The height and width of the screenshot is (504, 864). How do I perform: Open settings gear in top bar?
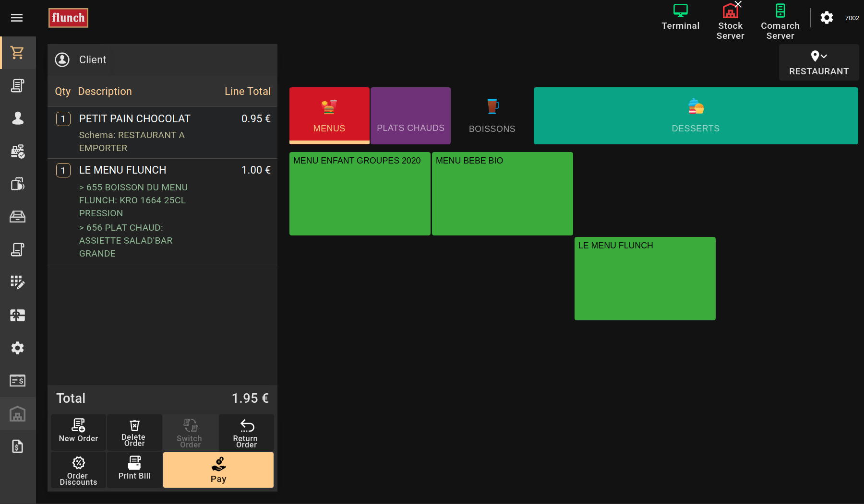(x=827, y=18)
